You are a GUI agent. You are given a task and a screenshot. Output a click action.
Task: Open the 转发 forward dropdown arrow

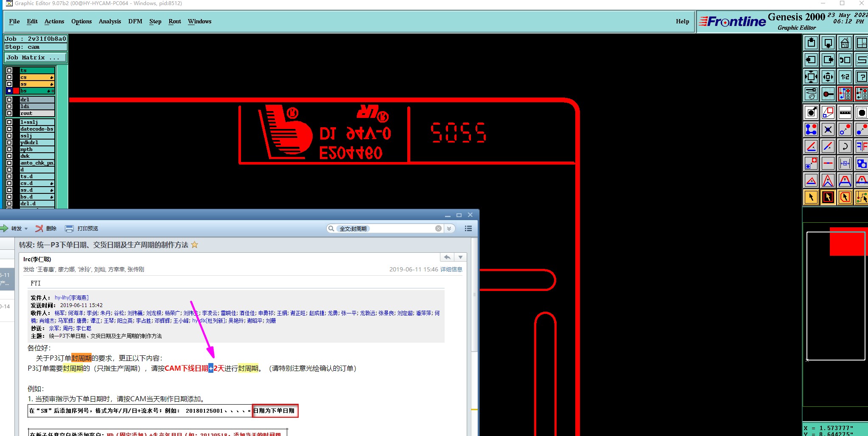pos(26,229)
